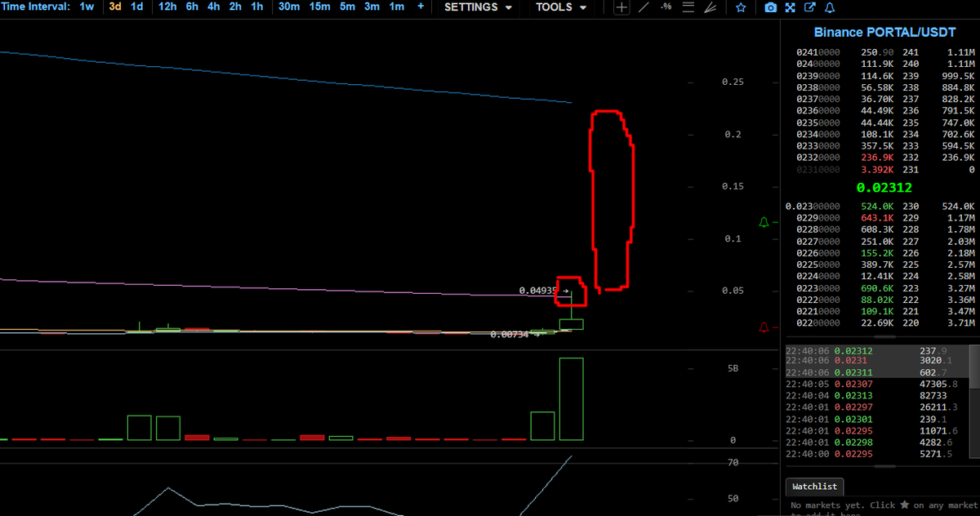Select the 30m time interval
The image size is (980, 516).
pyautogui.click(x=289, y=7)
